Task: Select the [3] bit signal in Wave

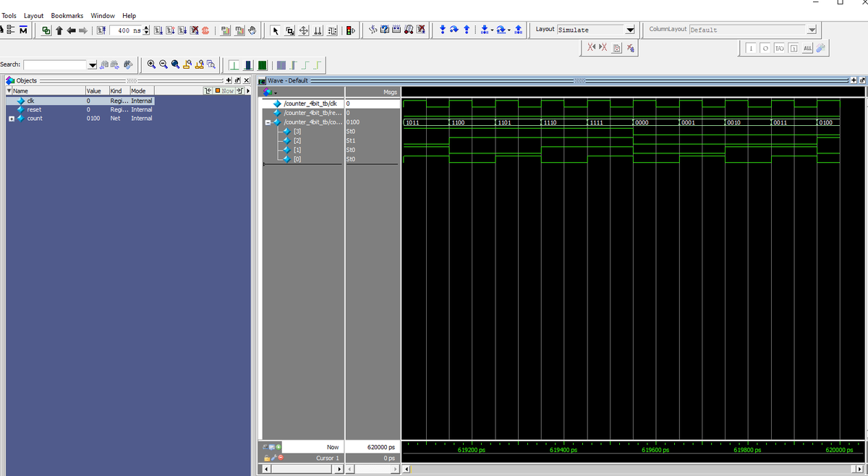Action: click(297, 132)
